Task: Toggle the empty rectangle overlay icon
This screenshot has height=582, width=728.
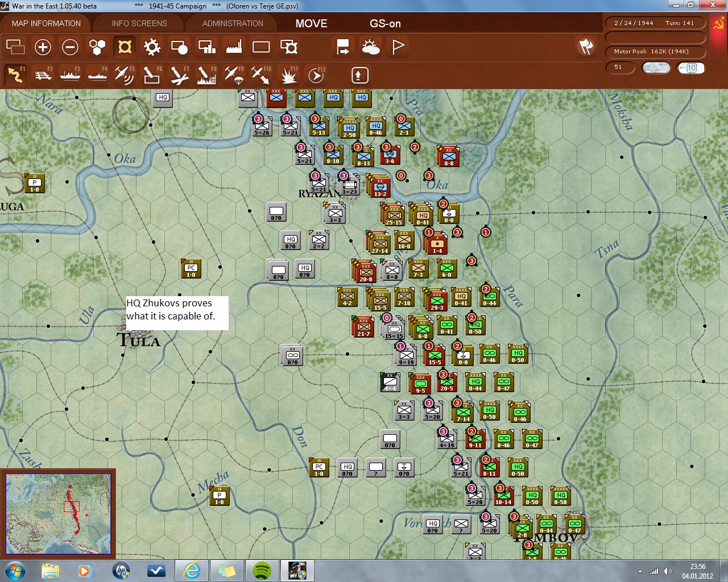Action: (261, 47)
